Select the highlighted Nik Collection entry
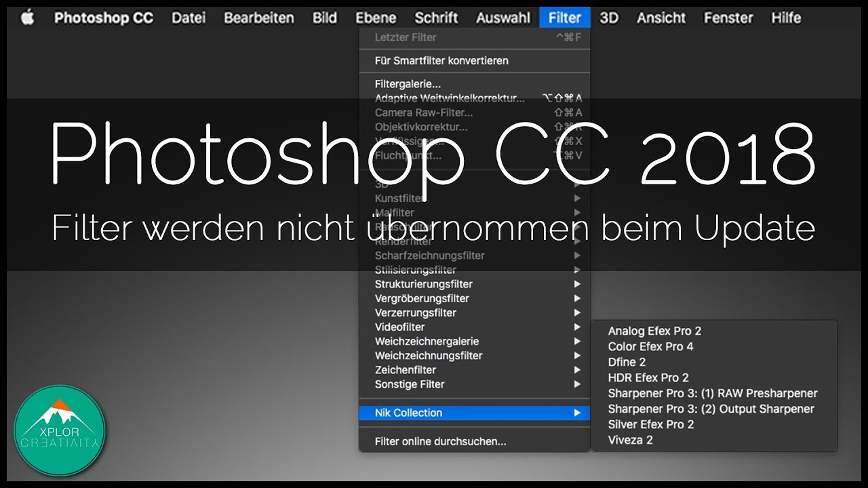The image size is (868, 488). (475, 412)
